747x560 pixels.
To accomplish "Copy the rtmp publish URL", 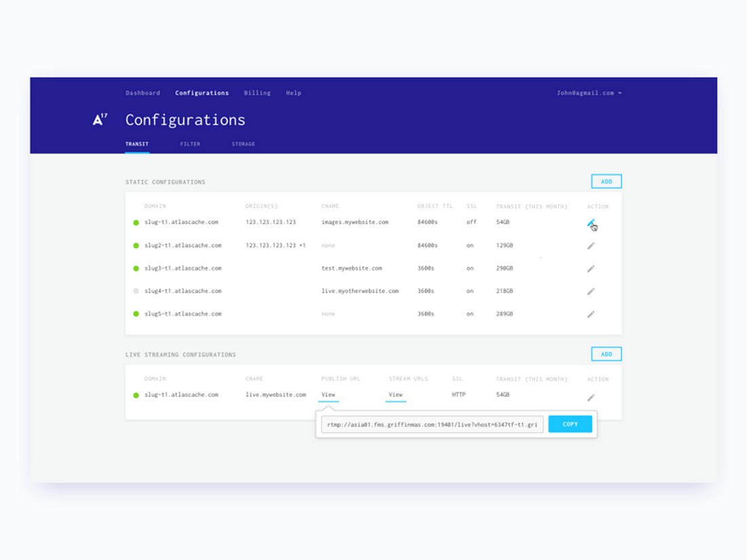I will tap(570, 424).
